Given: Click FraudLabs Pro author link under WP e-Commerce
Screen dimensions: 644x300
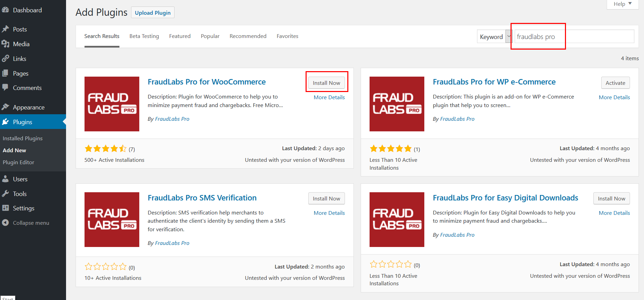Looking at the screenshot, I should (x=457, y=119).
